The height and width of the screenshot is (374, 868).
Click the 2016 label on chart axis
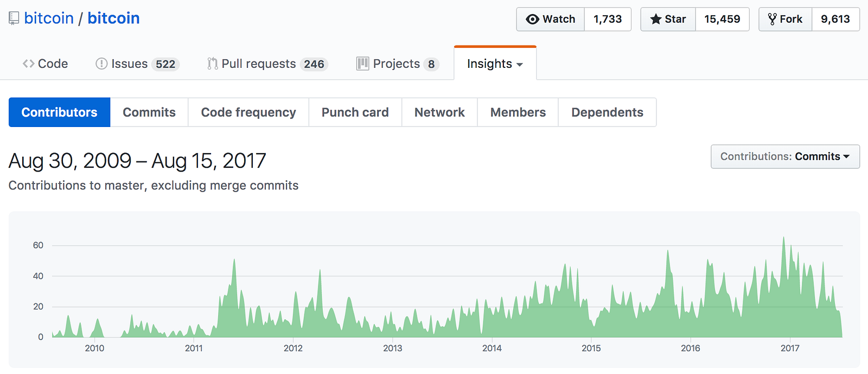pyautogui.click(x=691, y=348)
